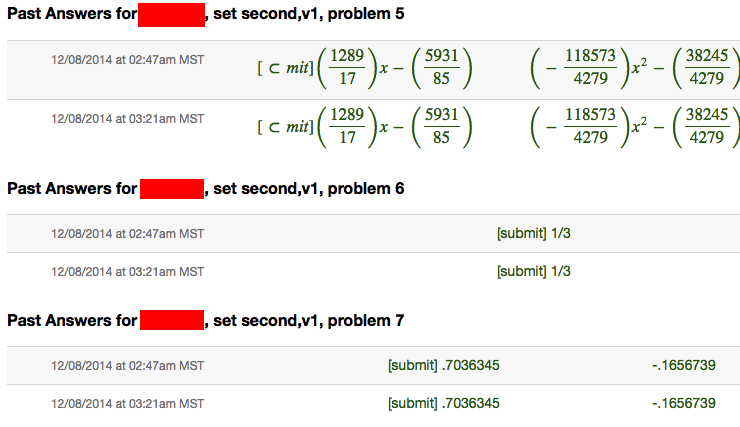Click the problem 7 past answers heading
Image resolution: width=740 pixels, height=427 pixels.
coord(206,320)
